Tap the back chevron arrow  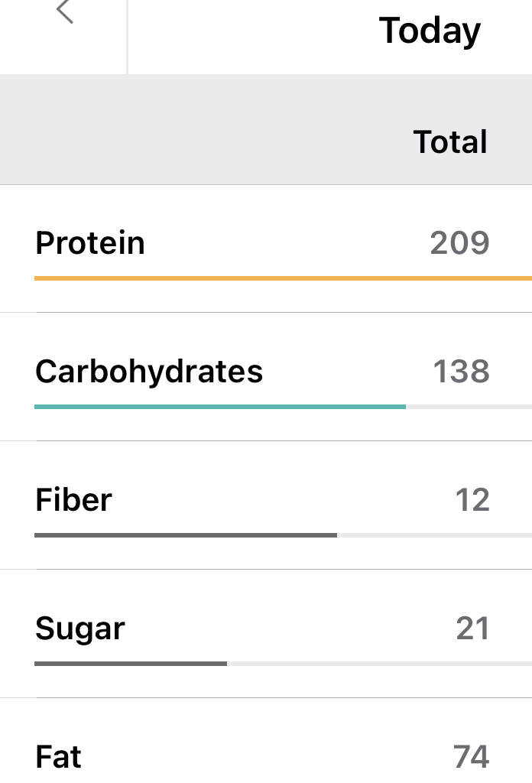coord(65,11)
